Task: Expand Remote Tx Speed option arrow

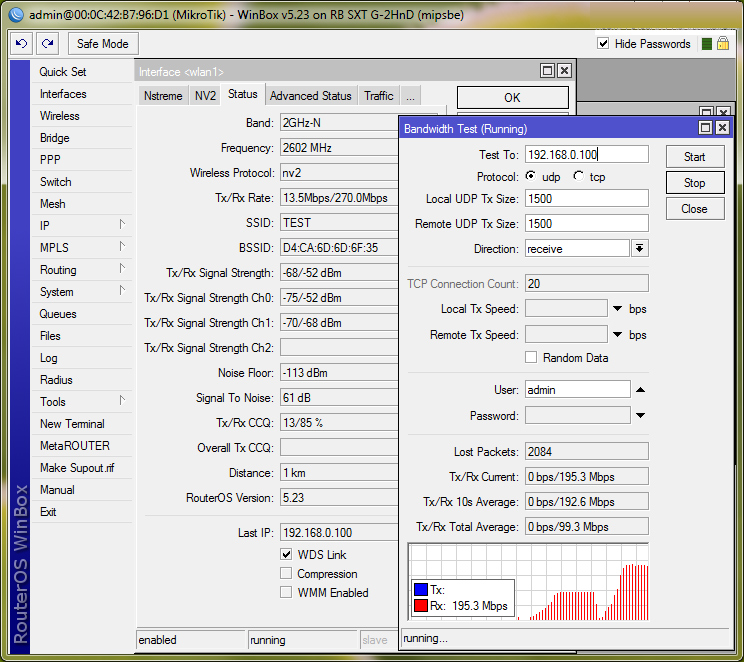Action: click(x=617, y=335)
